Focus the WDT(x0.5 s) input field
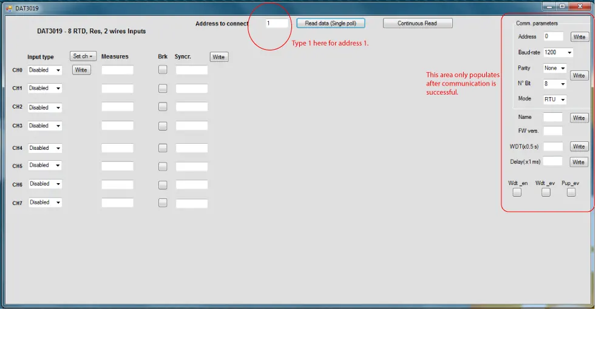Image resolution: width=607 pixels, height=364 pixels. pyautogui.click(x=553, y=147)
